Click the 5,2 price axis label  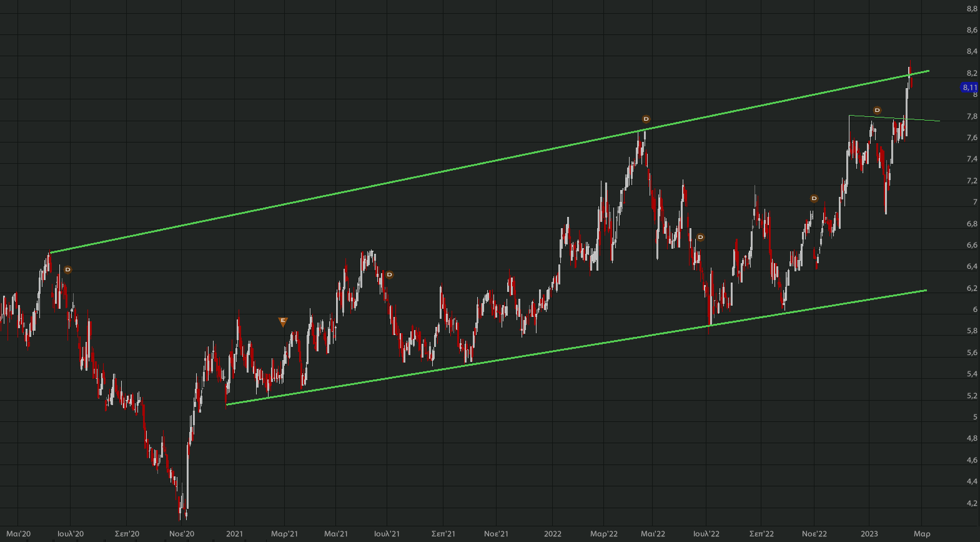pyautogui.click(x=972, y=396)
